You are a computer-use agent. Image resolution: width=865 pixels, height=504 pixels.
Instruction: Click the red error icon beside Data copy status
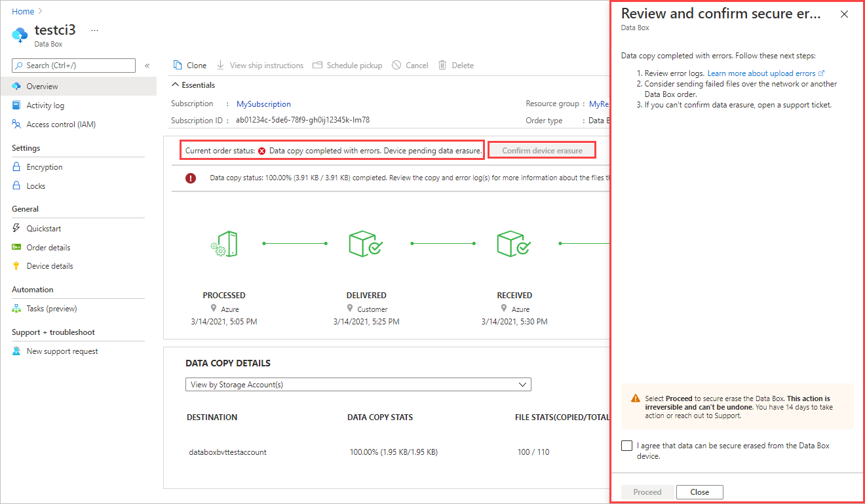(x=191, y=178)
